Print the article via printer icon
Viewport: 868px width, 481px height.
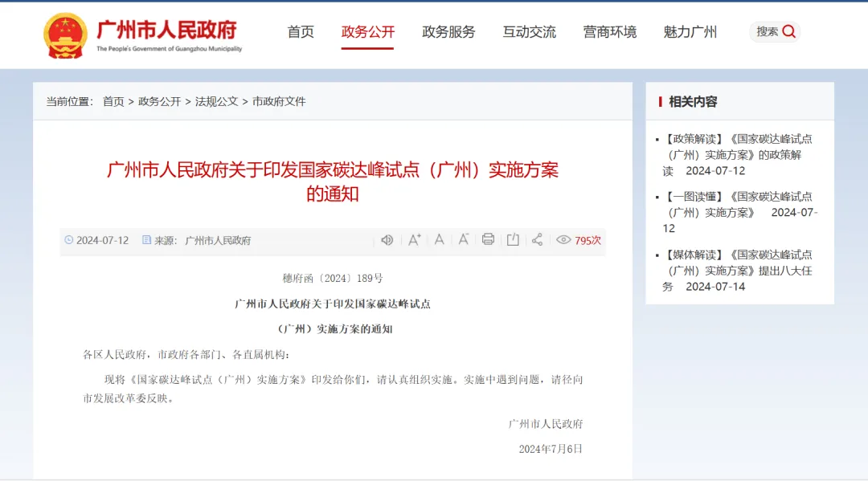tap(488, 239)
